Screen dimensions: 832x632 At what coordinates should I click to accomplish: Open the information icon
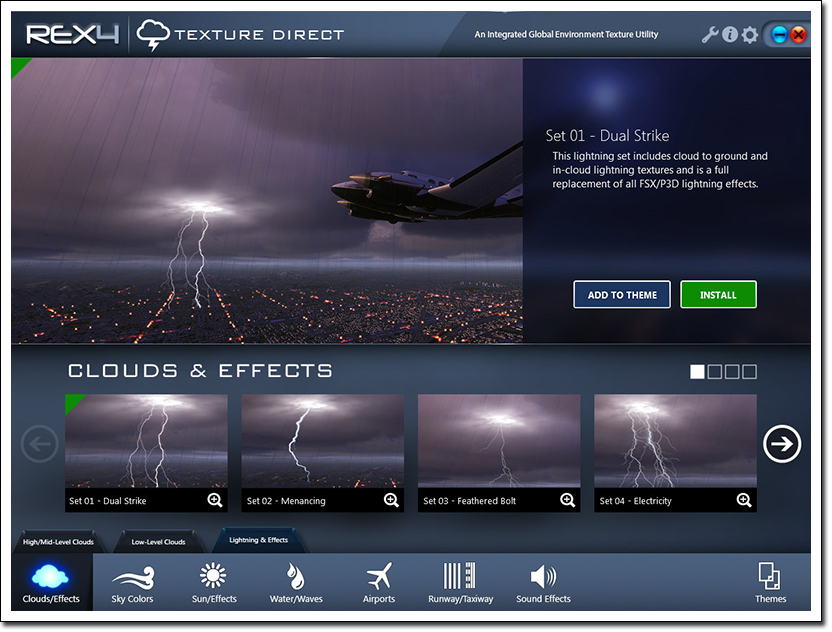tap(730, 35)
